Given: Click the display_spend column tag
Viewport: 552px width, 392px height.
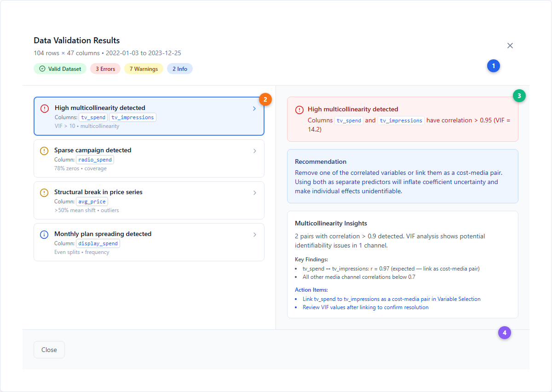Looking at the screenshot, I should 98,243.
